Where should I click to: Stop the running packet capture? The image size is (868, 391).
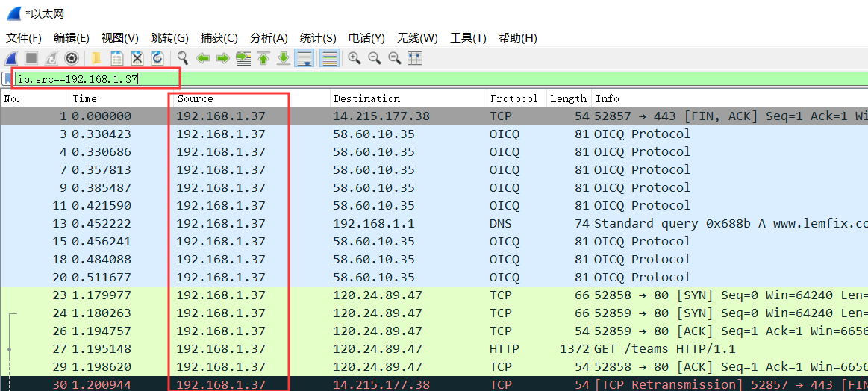click(31, 58)
